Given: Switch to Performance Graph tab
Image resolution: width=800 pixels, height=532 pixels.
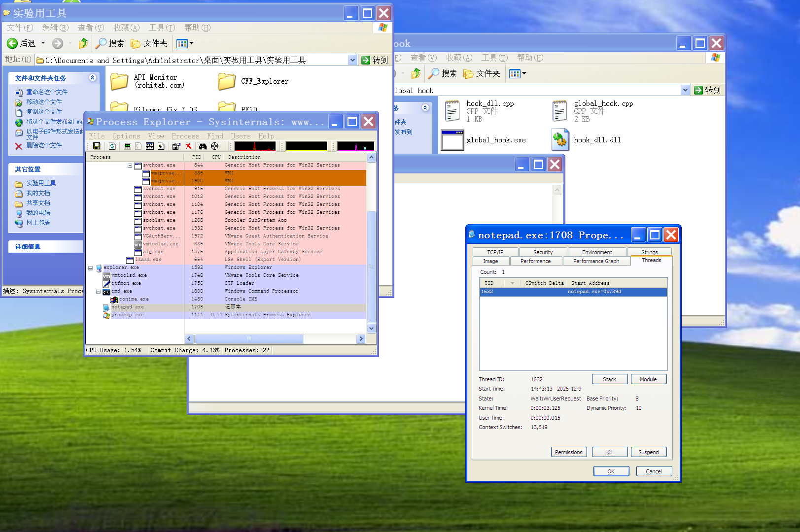Looking at the screenshot, I should click(596, 261).
